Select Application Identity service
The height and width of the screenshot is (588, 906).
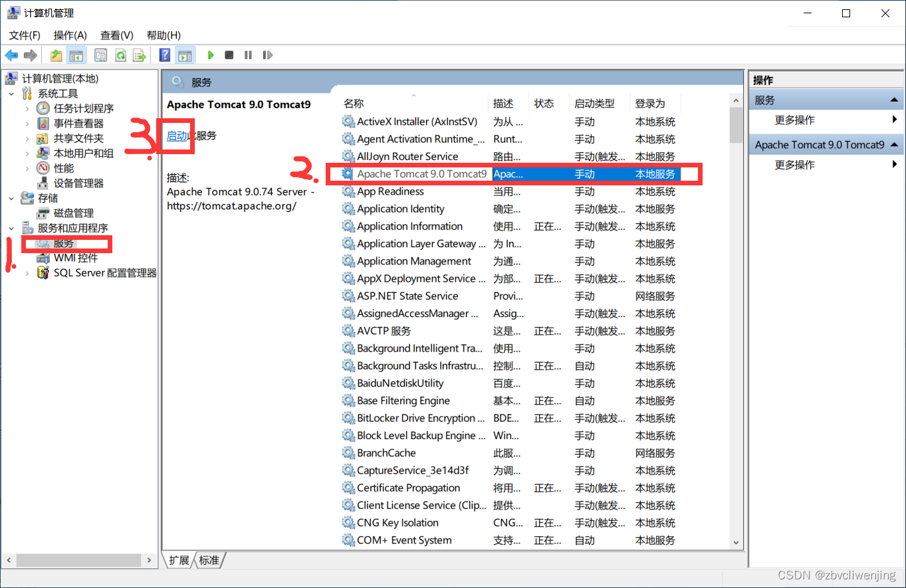pyautogui.click(x=510, y=209)
